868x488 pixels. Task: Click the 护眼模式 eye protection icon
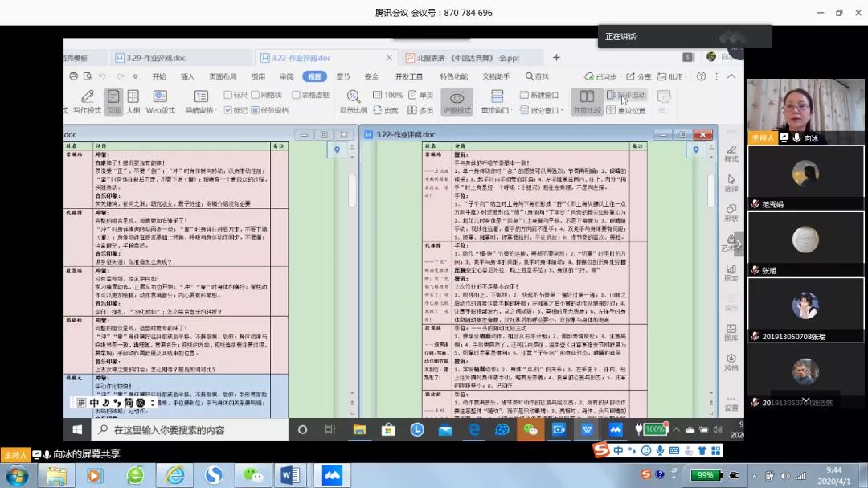457,100
